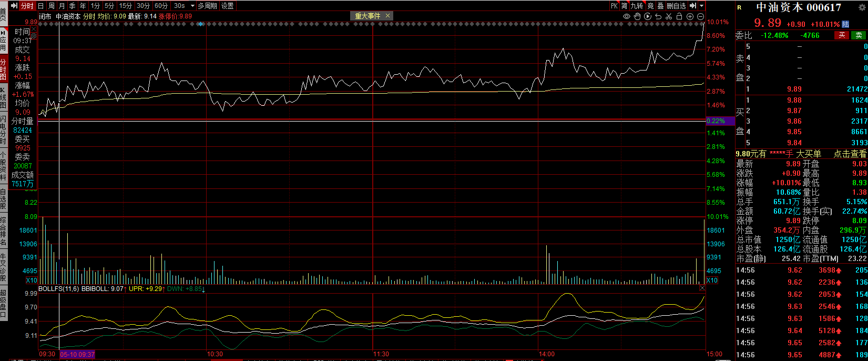Viewport: 868px width, 361px height.
Task: Close the BOLLFS indicator subpanel
Action: [x=702, y=288]
